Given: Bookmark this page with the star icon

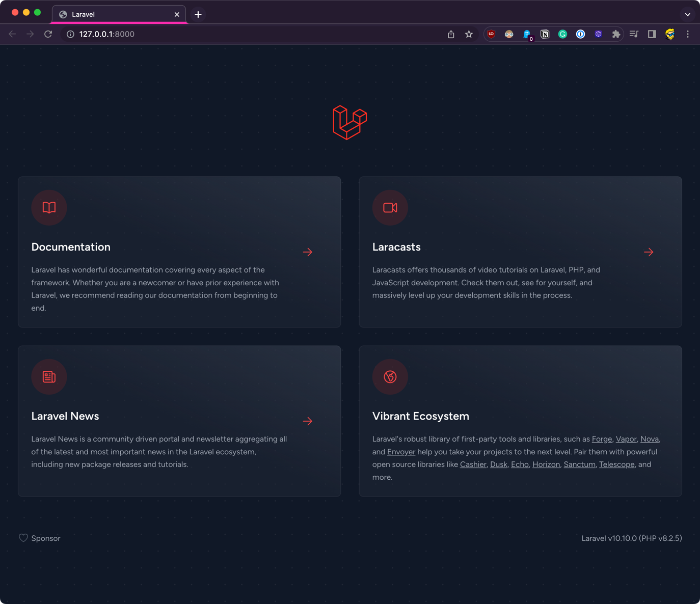Looking at the screenshot, I should pos(469,34).
